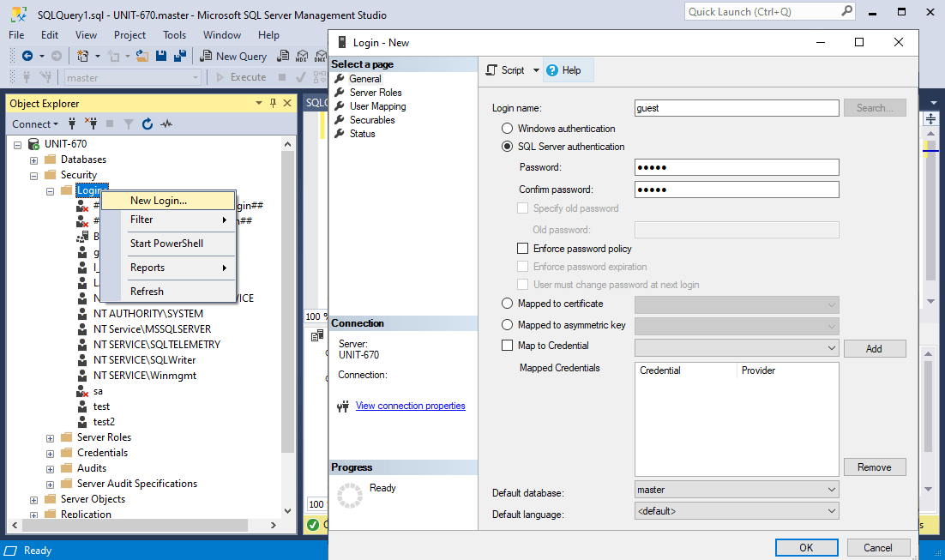Click the New Query toolbar button
This screenshot has height=560, width=945.
(233, 56)
